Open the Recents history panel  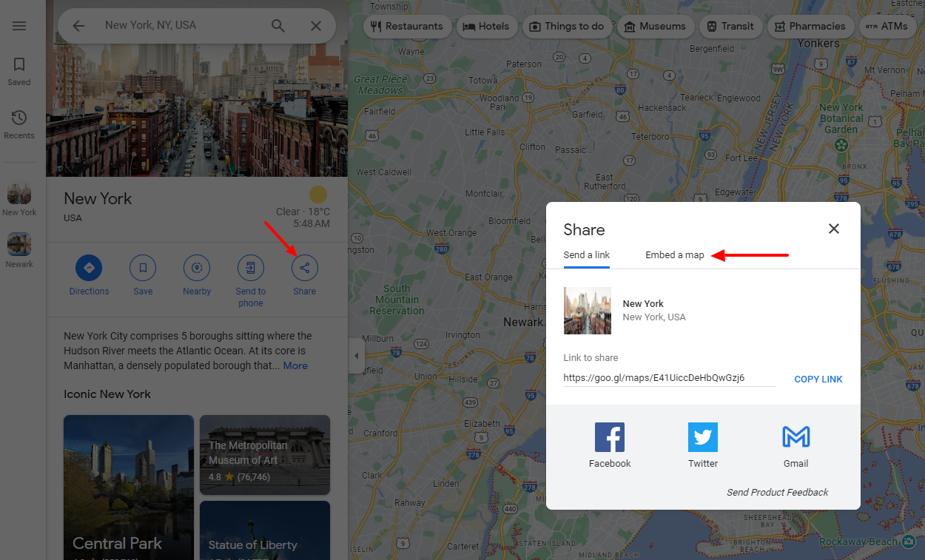[x=19, y=124]
